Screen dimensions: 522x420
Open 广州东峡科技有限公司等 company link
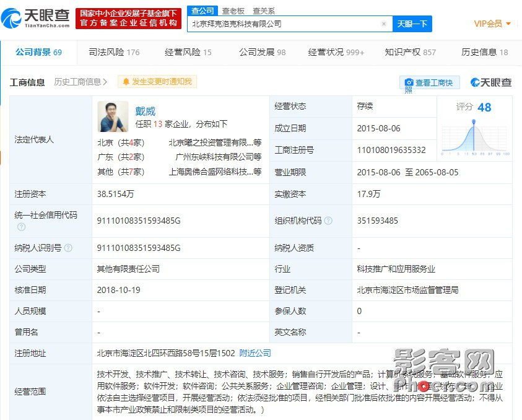pos(219,157)
